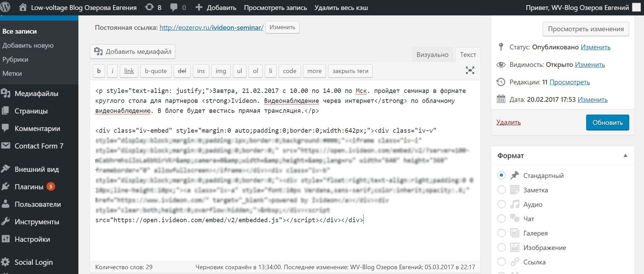Click the Добавить медиафайл button

(133, 51)
